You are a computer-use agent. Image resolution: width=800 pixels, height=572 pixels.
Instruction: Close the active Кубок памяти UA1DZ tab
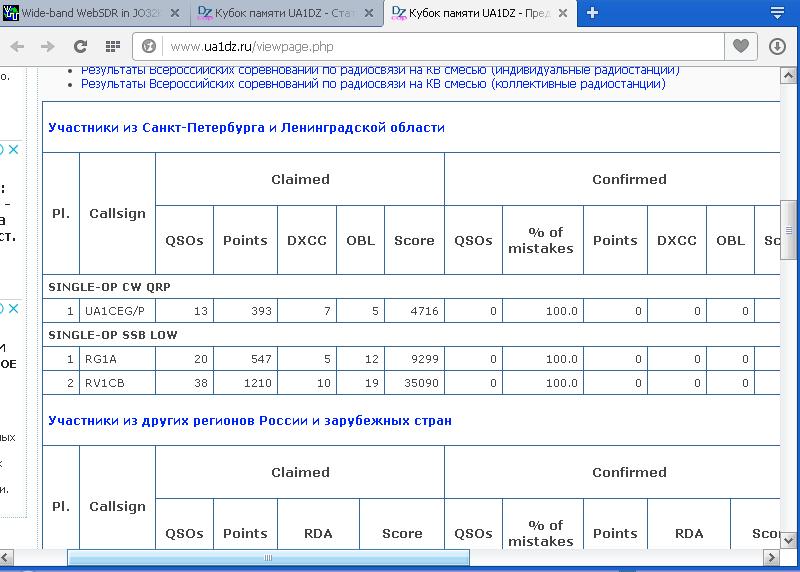pyautogui.click(x=563, y=13)
